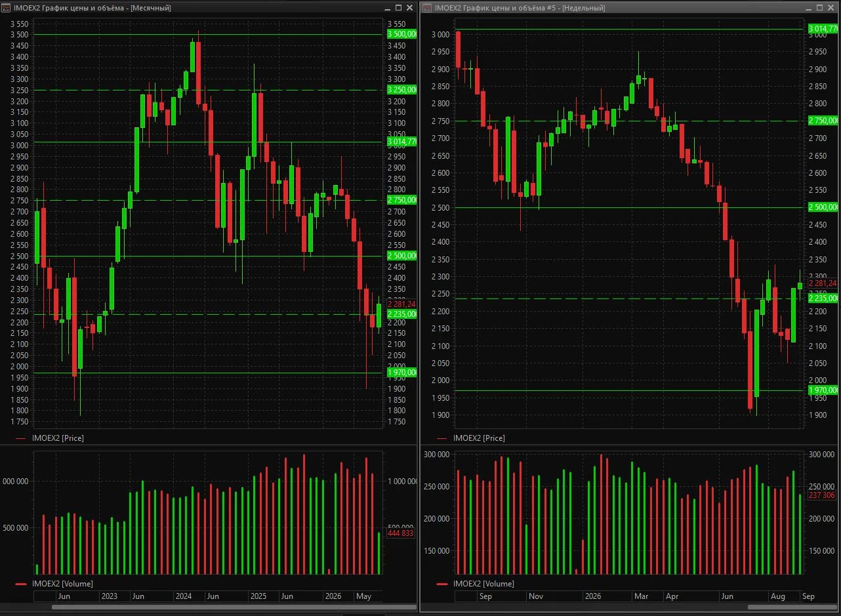Click 1 970,00 level label in monthly chart
The height and width of the screenshot is (616, 841).
coord(401,373)
